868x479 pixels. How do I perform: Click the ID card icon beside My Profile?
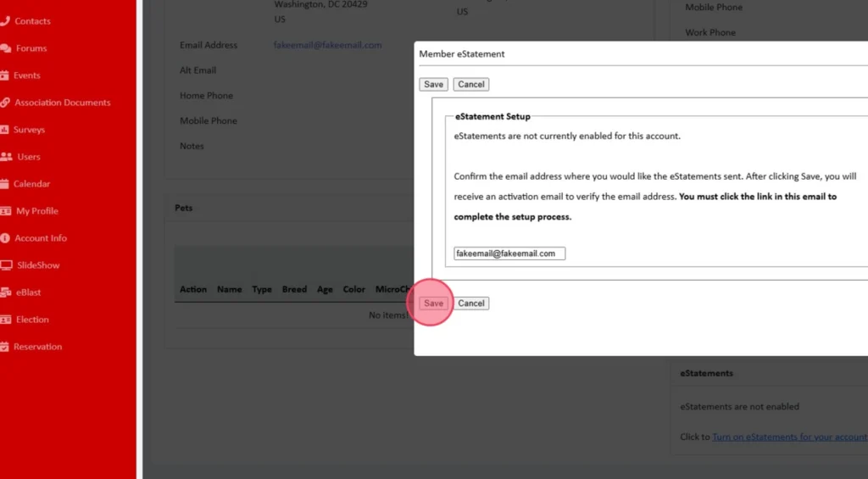click(x=6, y=211)
